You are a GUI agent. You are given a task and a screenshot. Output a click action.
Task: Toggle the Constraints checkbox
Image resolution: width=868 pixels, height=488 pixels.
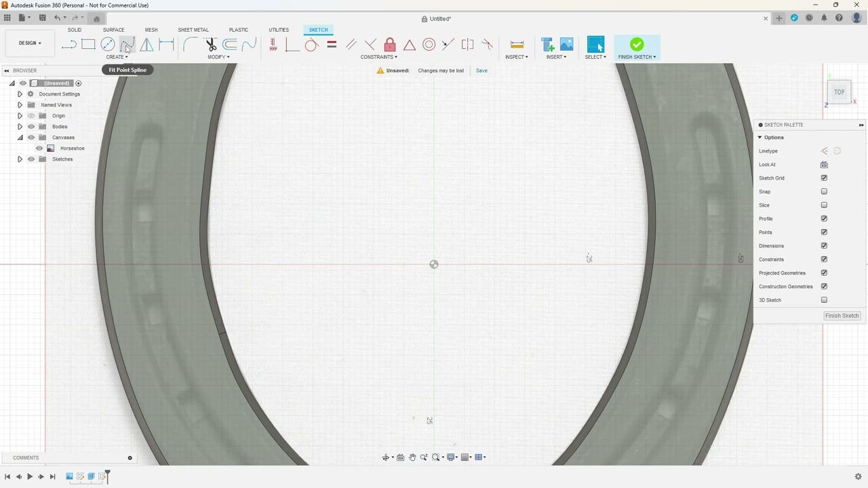pos(824,260)
